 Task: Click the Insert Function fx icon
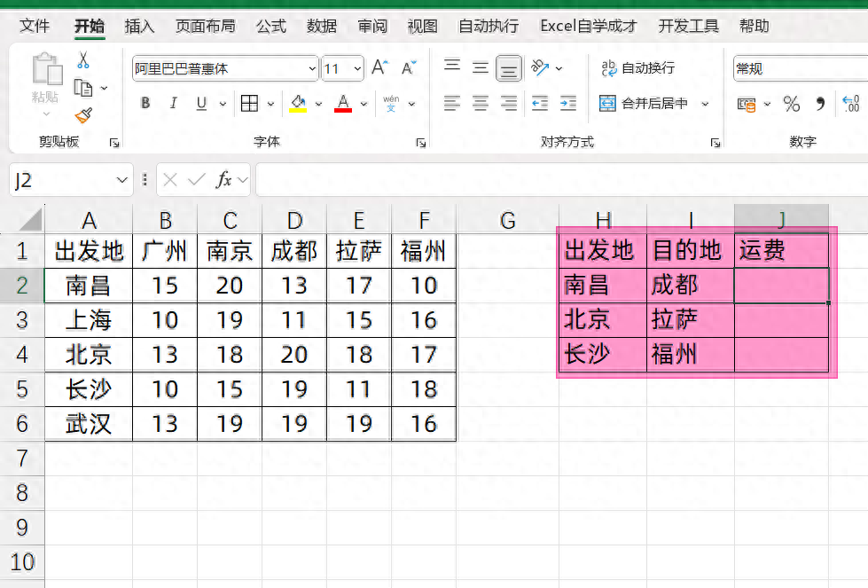point(223,179)
